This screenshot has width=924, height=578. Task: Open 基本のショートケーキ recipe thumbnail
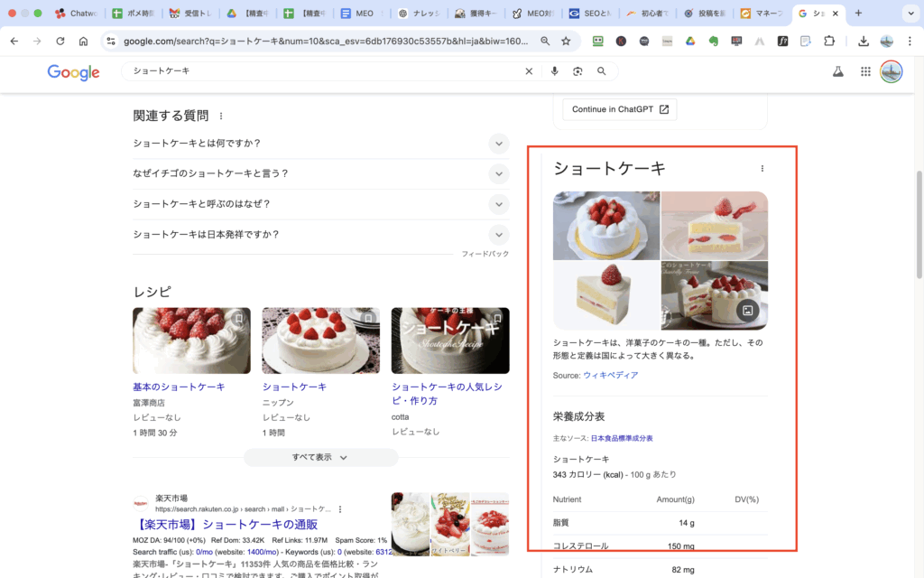pos(191,340)
